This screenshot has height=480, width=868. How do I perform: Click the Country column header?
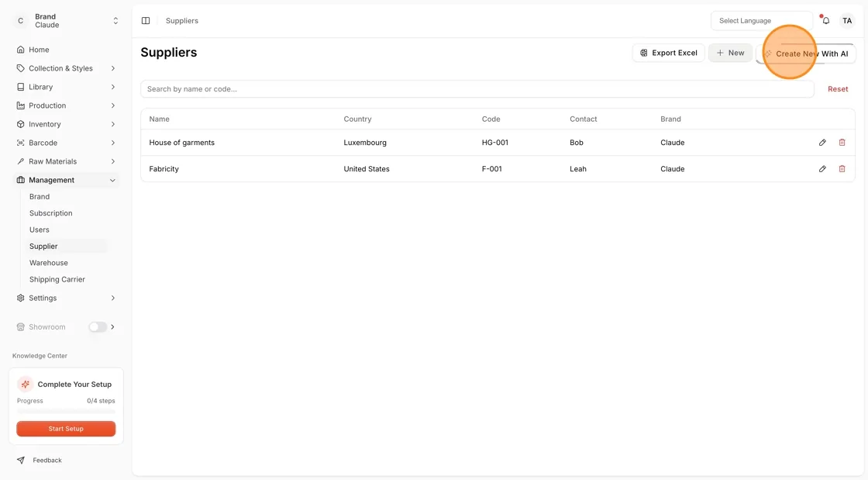tap(357, 119)
